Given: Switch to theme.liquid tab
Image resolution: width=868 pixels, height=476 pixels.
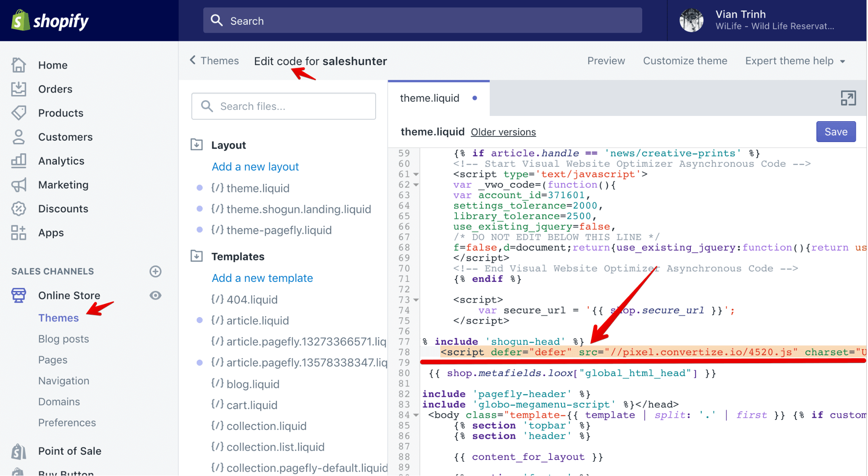Looking at the screenshot, I should [439, 98].
